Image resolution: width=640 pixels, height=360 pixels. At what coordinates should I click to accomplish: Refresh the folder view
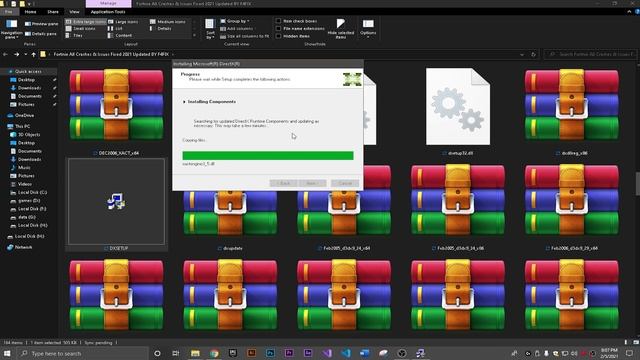tap(533, 54)
